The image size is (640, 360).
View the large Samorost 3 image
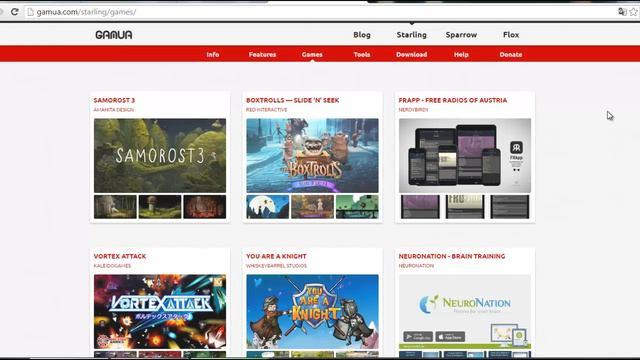pyautogui.click(x=160, y=156)
